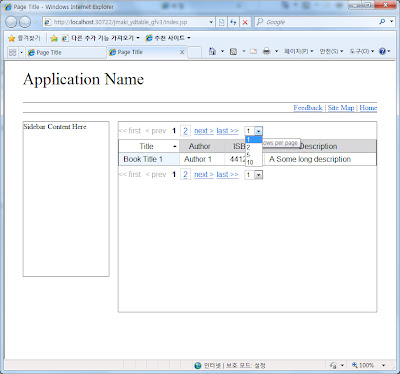
Task: Click the get more add-ons favorites item
Action: click(x=101, y=38)
